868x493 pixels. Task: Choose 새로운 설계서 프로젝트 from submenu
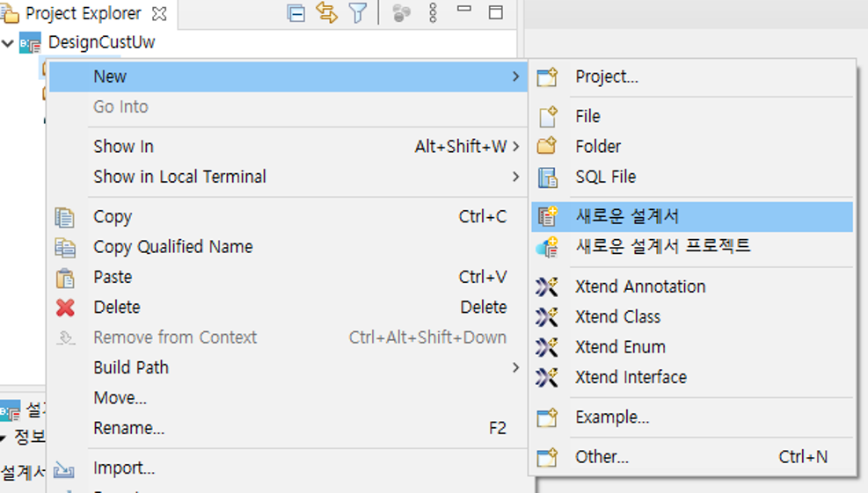662,247
